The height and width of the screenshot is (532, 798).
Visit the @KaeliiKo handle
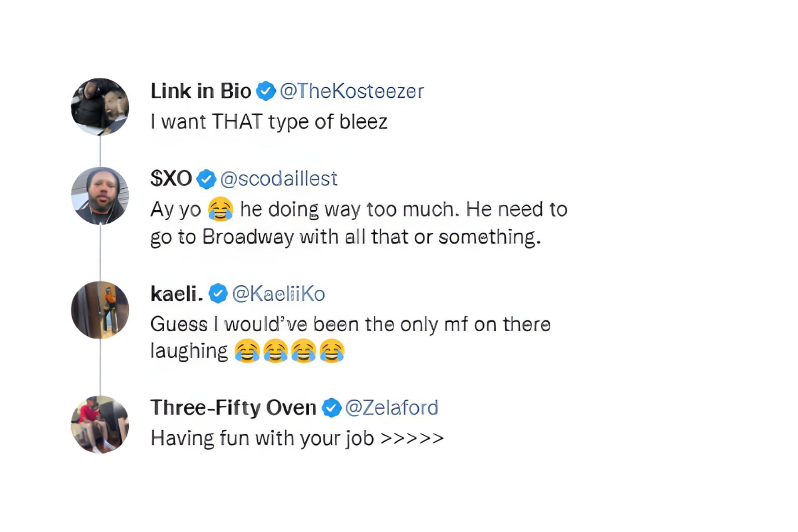click(278, 294)
